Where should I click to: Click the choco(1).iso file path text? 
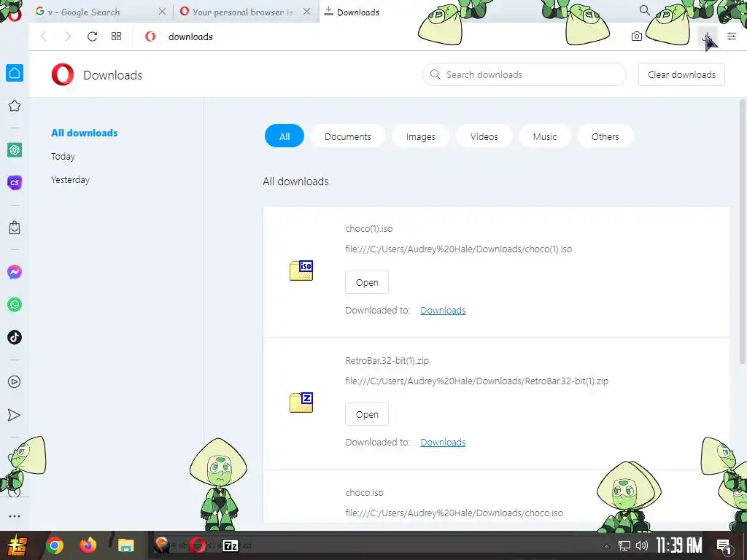click(458, 249)
